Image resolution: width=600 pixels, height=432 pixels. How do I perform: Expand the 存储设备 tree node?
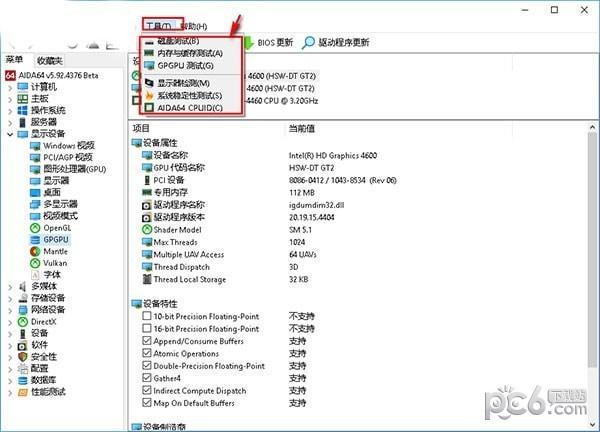(10, 299)
